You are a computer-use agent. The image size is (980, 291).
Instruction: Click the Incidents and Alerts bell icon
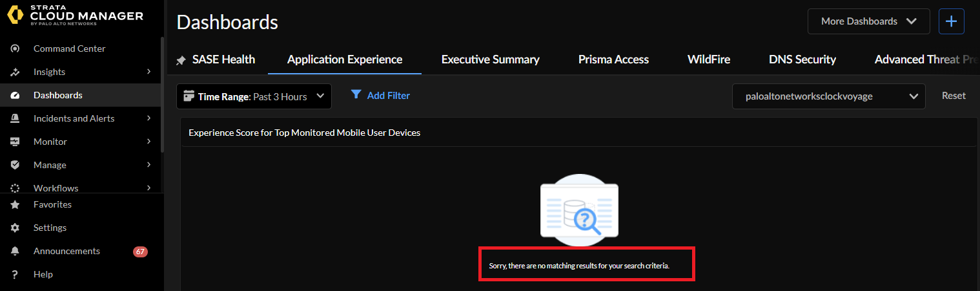tap(15, 118)
